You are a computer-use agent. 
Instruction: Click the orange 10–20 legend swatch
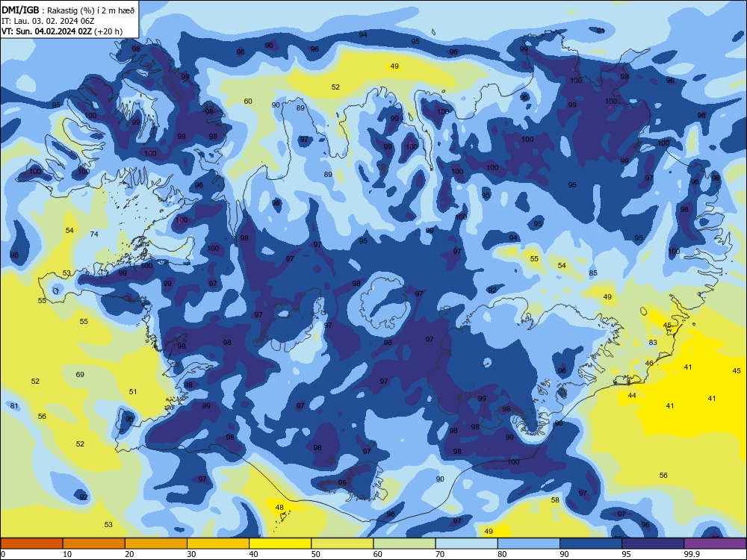click(94, 544)
